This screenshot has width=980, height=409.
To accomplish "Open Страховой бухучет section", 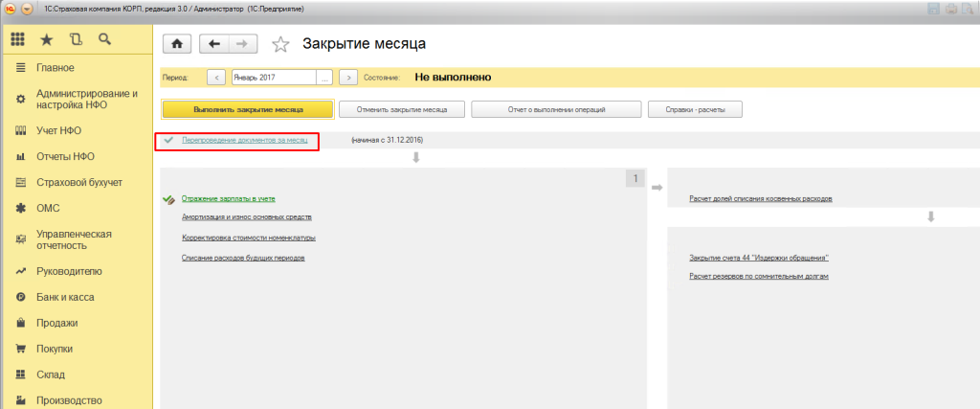I will click(x=78, y=182).
